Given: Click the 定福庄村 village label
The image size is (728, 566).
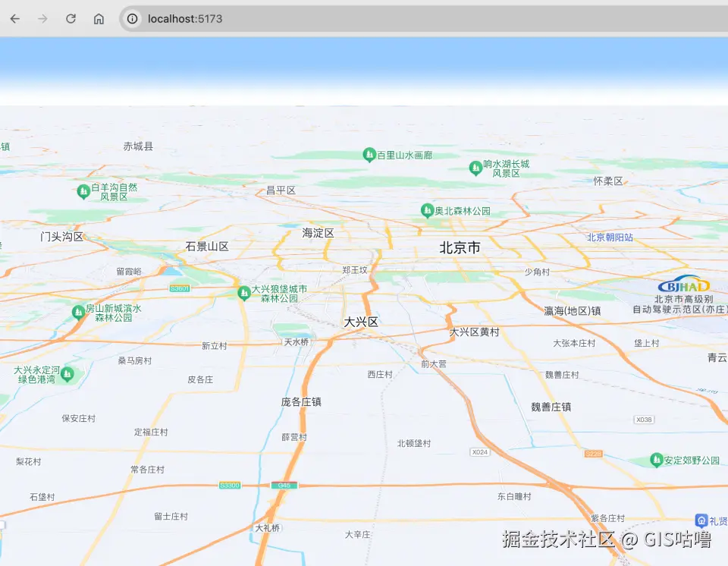Looking at the screenshot, I should pyautogui.click(x=151, y=432).
